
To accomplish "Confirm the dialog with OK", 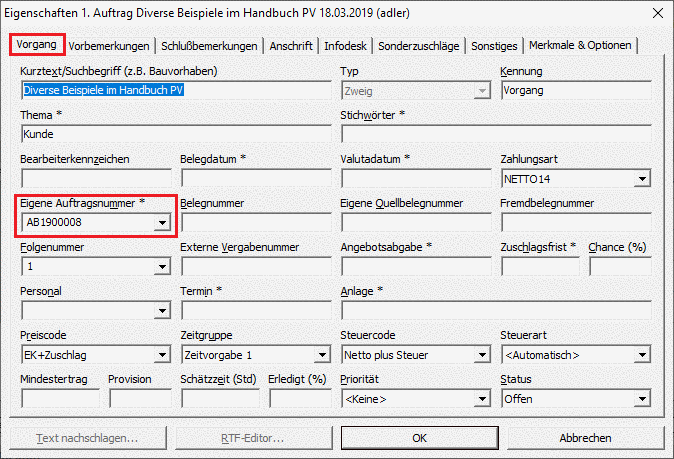I will pyautogui.click(x=420, y=438).
